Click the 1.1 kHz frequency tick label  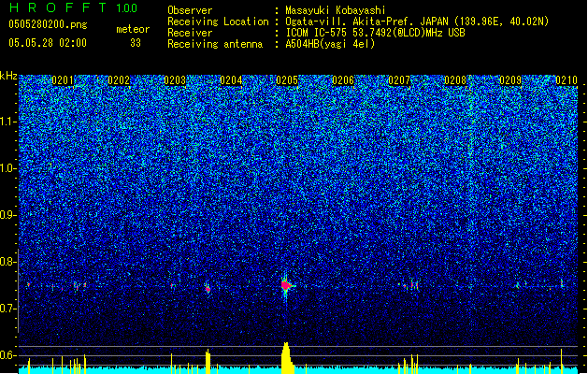8,122
